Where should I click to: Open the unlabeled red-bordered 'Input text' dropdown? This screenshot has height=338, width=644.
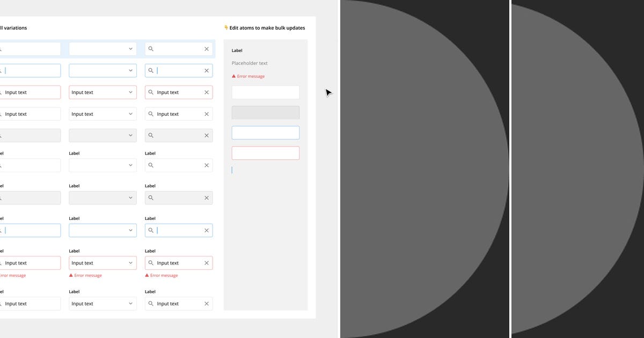tap(103, 92)
